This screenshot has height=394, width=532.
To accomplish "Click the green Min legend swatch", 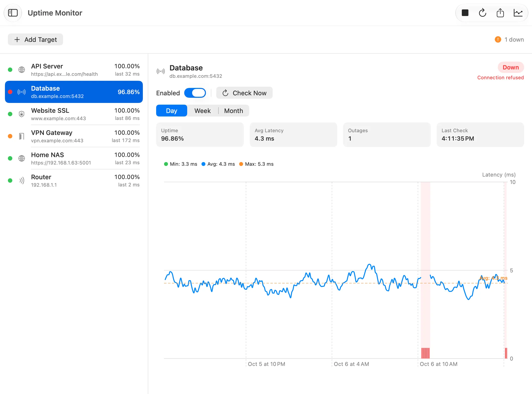I will (x=166, y=164).
